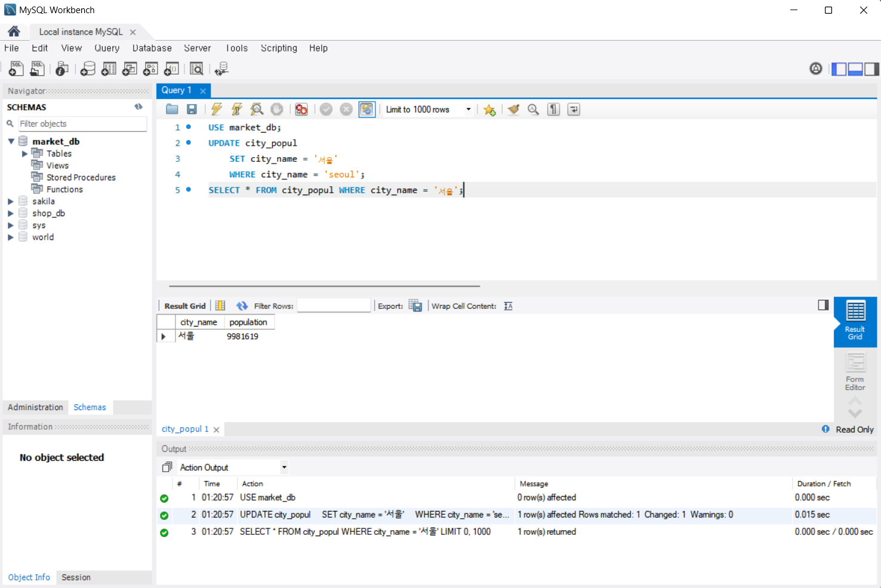Toggle auto-commit mode button
The width and height of the screenshot is (881, 588).
pyautogui.click(x=366, y=109)
